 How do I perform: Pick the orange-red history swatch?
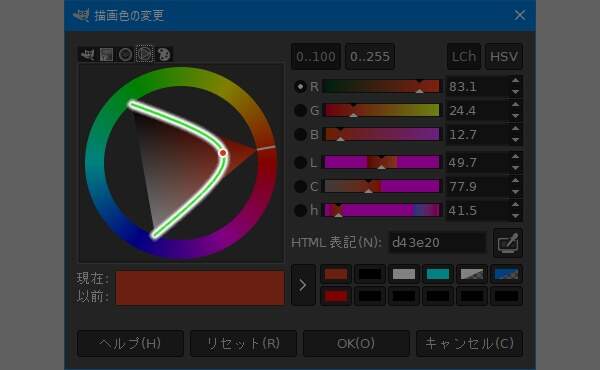click(336, 274)
